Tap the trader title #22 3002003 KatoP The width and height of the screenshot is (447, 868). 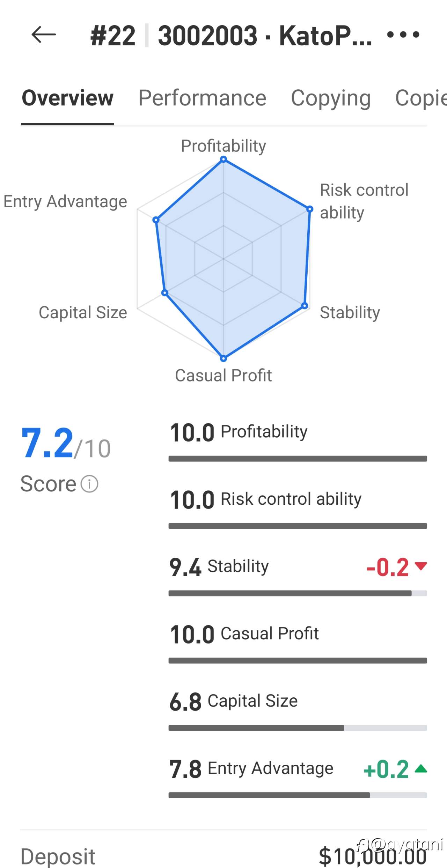tap(230, 36)
